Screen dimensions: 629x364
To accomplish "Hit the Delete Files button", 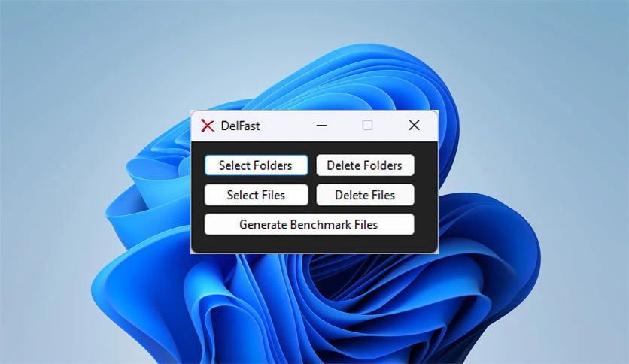I will (x=365, y=195).
